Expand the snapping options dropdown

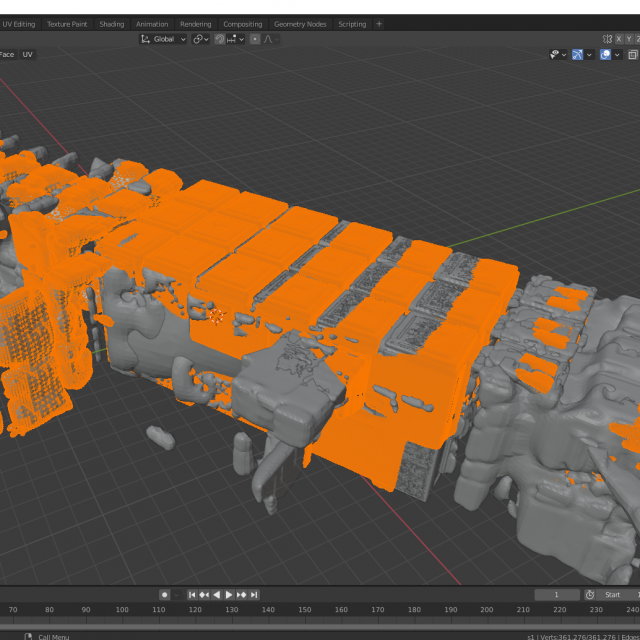pyautogui.click(x=236, y=39)
